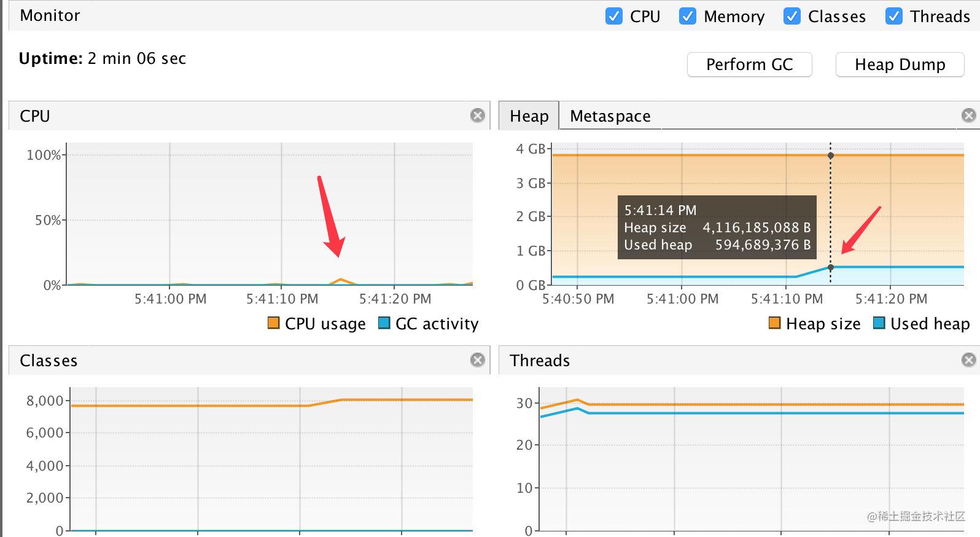
Task: Toggle the Threads checkbox
Action: (x=893, y=16)
